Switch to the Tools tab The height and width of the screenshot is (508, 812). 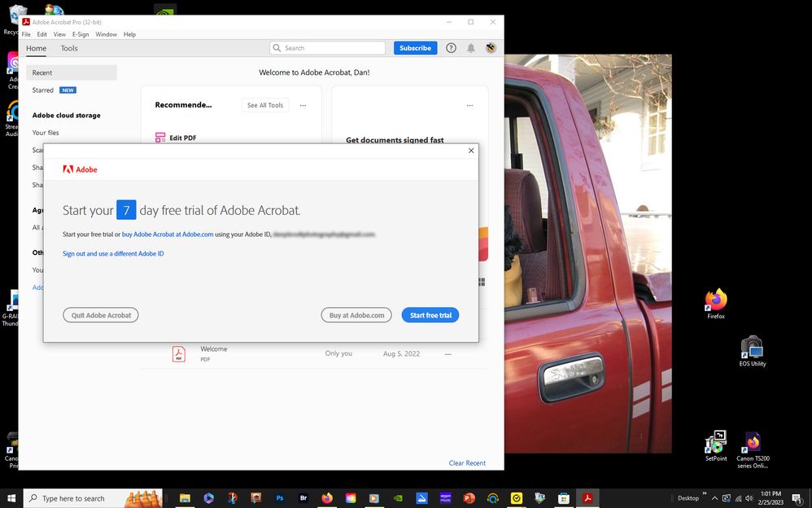tap(69, 48)
